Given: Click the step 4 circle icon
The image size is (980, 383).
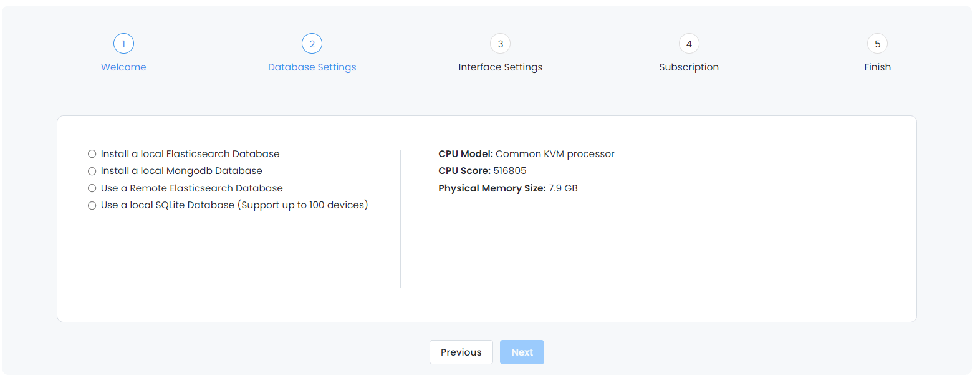Looking at the screenshot, I should pyautogui.click(x=689, y=44).
